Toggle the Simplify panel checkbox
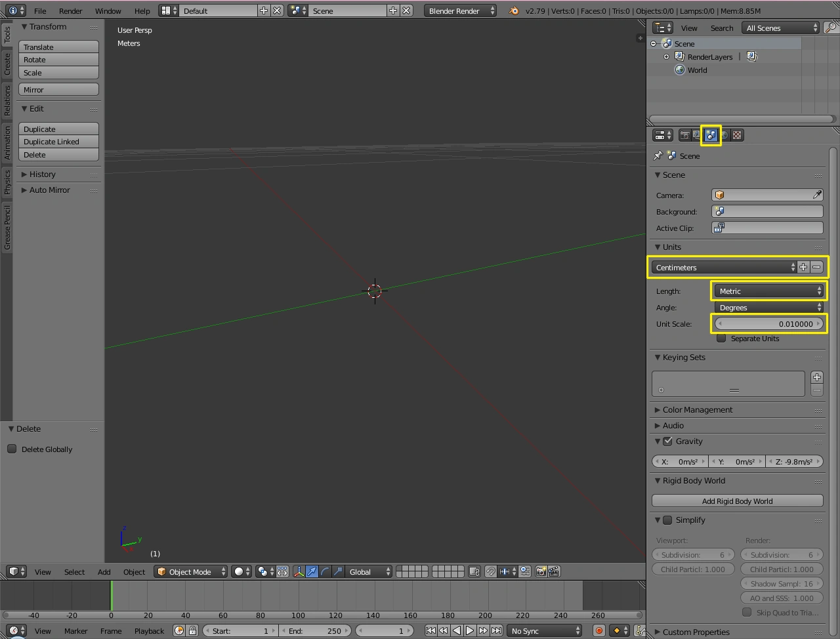The height and width of the screenshot is (639, 840). [x=667, y=520]
